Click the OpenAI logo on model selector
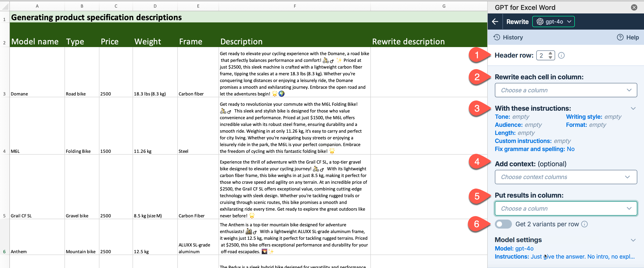This screenshot has width=644, height=268. [540, 22]
